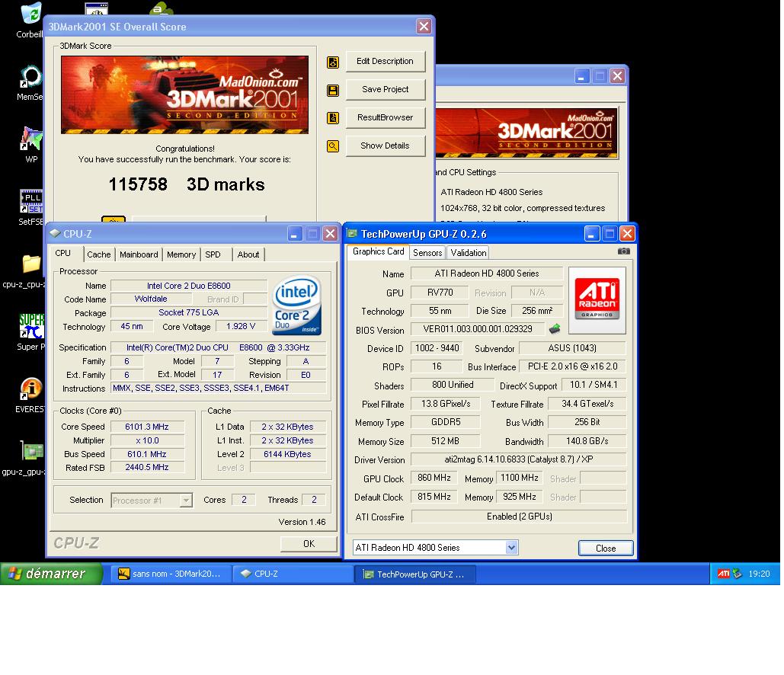Minimize the GPU-Z window
Image resolution: width=784 pixels, height=675 pixels.
pos(592,233)
